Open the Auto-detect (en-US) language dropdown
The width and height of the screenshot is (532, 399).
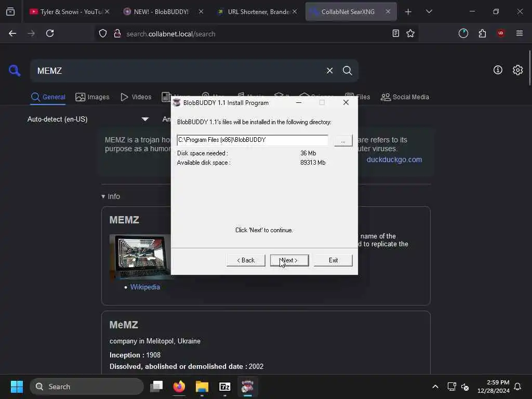[x=88, y=119]
